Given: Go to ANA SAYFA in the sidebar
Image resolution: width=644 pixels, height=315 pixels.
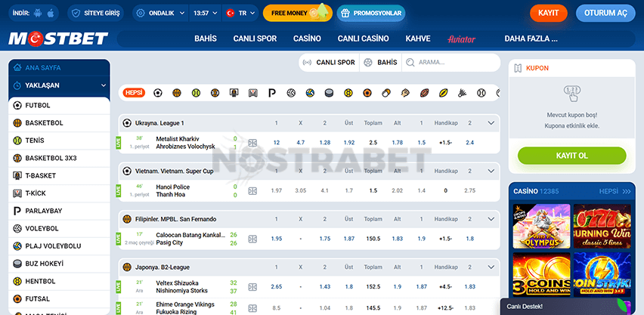Looking at the screenshot, I should (x=59, y=68).
